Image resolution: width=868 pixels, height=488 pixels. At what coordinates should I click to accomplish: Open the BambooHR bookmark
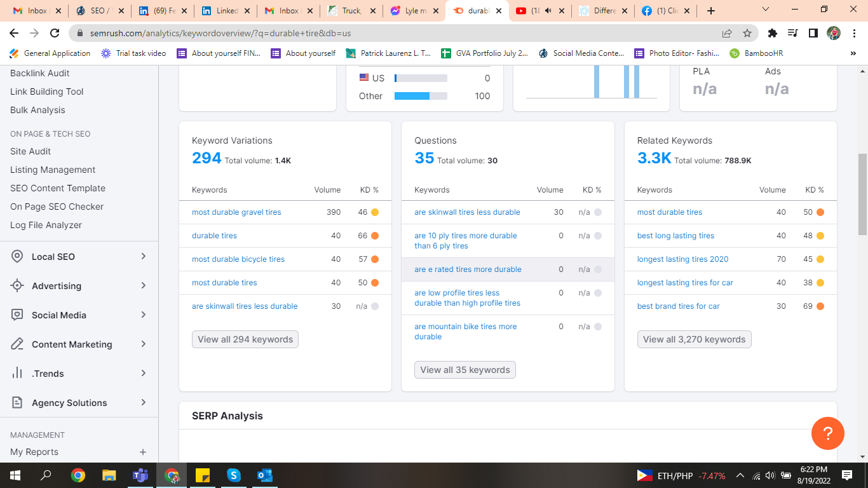tap(756, 53)
